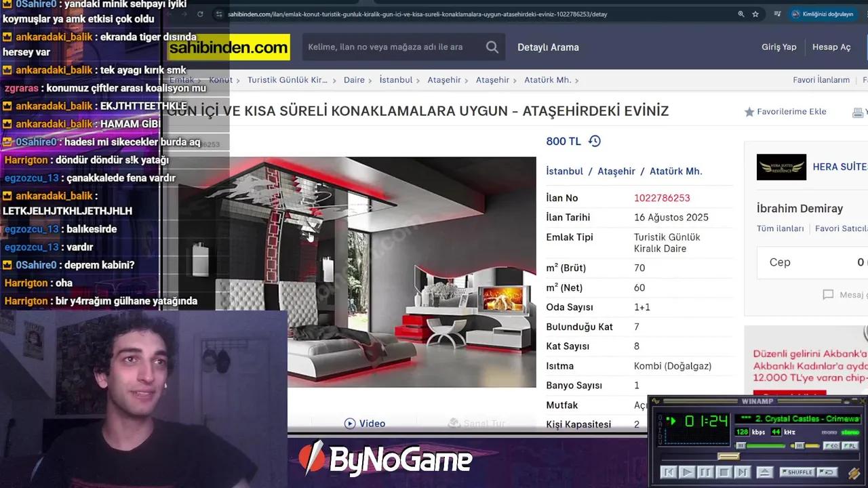Open Tüm ilanları link for the seller
Image resolution: width=868 pixels, height=488 pixels.
point(781,229)
